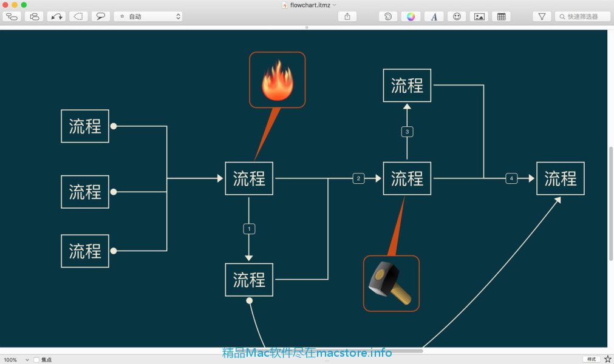Click the connector label numbered 4

click(x=511, y=178)
